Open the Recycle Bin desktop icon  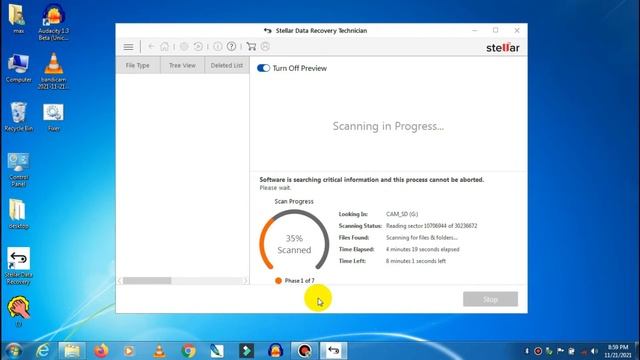coord(18,117)
